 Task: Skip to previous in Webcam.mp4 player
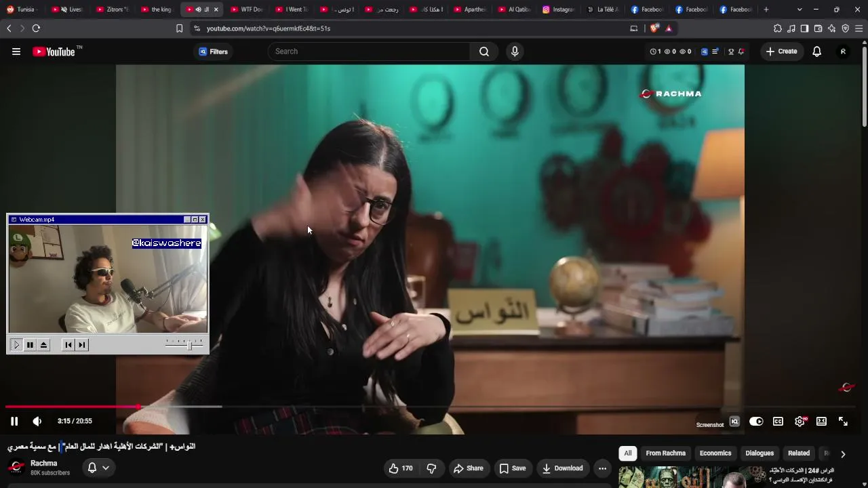click(x=68, y=345)
